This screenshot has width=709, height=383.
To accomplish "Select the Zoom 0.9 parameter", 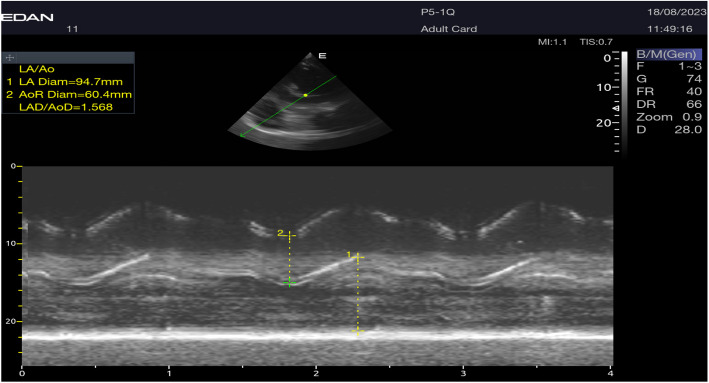I will tap(669, 117).
